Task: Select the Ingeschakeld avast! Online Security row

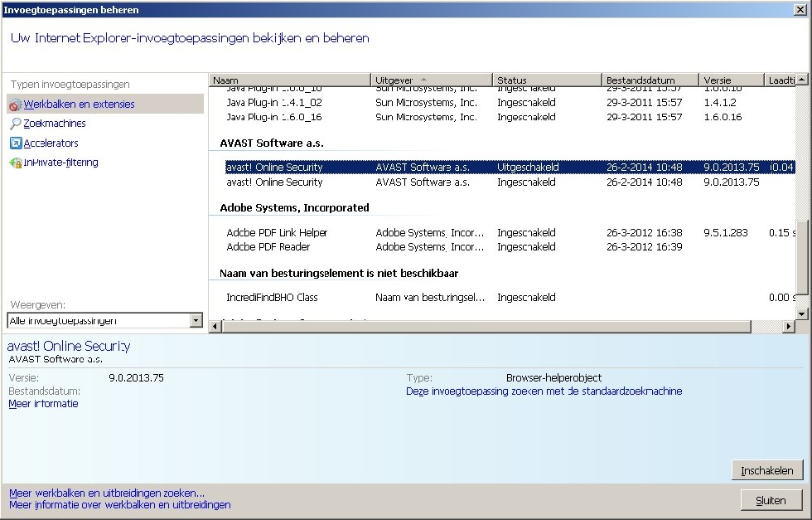Action: (510, 182)
